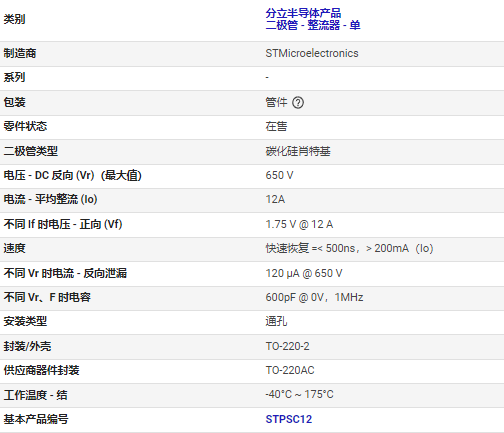The image size is (504, 433).
Task: Click the 650 V reverse voltage value
Action: [279, 175]
